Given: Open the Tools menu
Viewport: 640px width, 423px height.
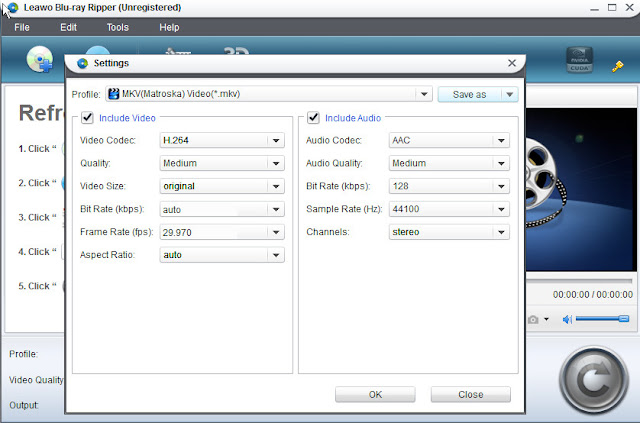Looking at the screenshot, I should point(118,27).
